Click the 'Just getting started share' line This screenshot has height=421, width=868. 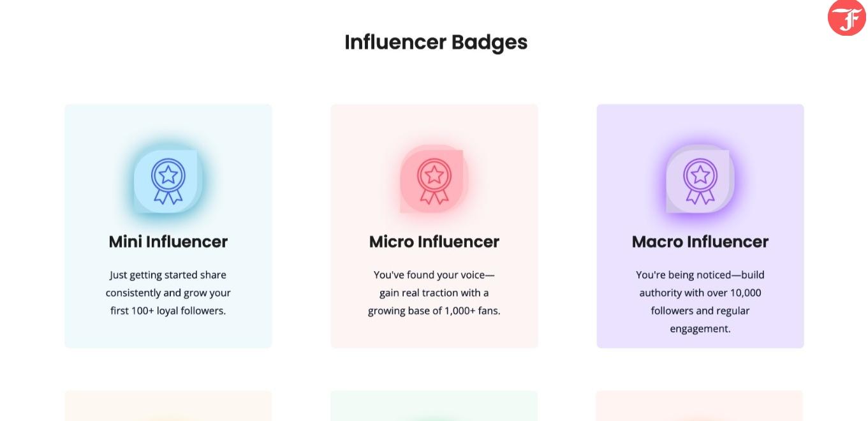pyautogui.click(x=168, y=275)
